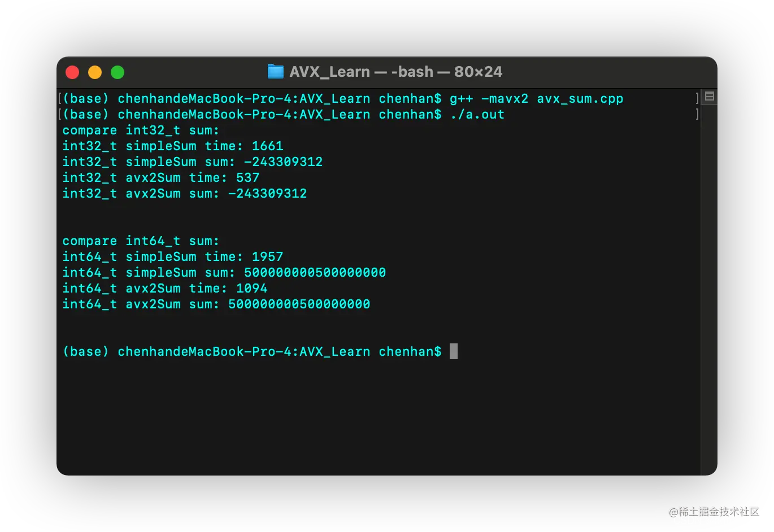Viewport: 774px width, 532px height.
Task: Click the ./a.out command on second line
Action: [x=477, y=115]
